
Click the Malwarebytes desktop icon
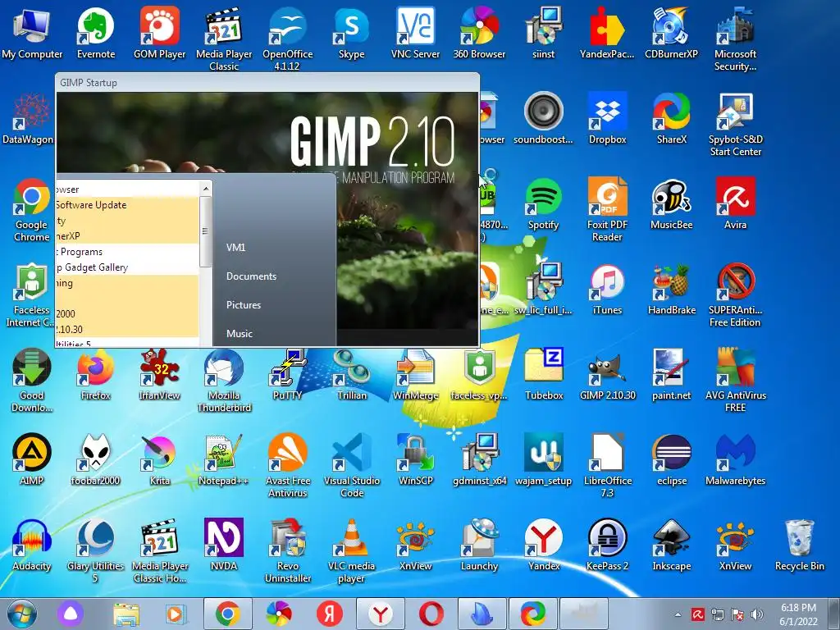point(735,459)
